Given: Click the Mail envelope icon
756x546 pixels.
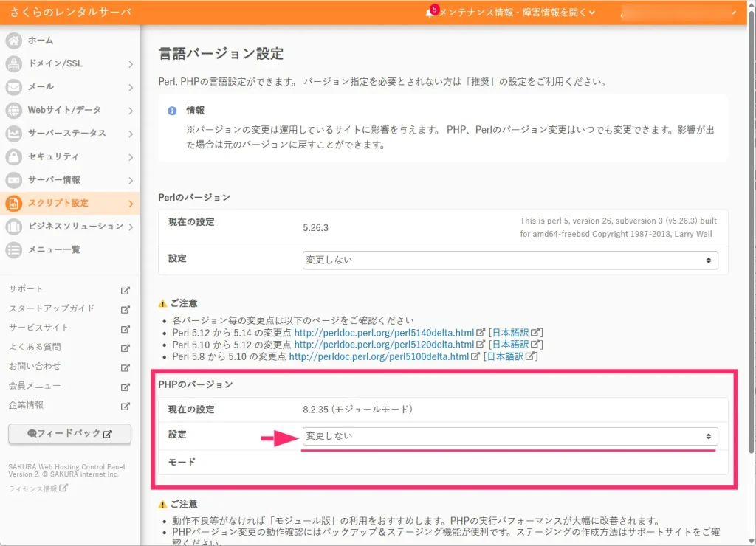Looking at the screenshot, I should [13, 87].
